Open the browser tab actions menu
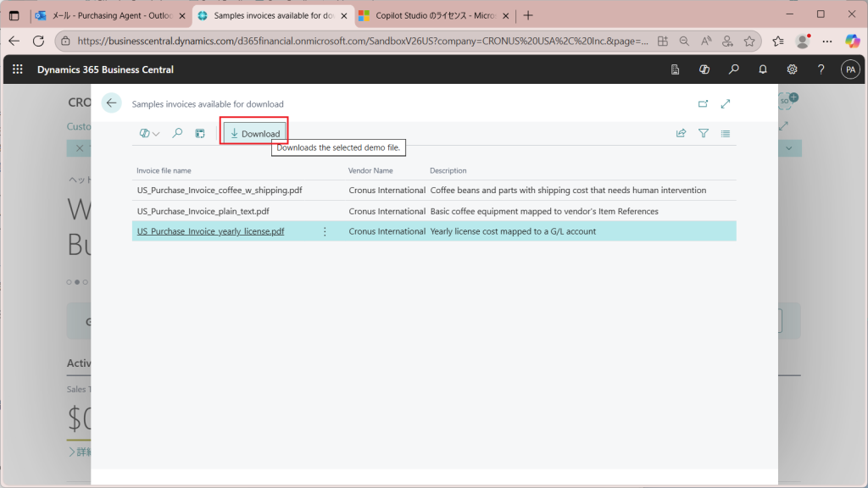The height and width of the screenshot is (488, 868). [x=14, y=15]
